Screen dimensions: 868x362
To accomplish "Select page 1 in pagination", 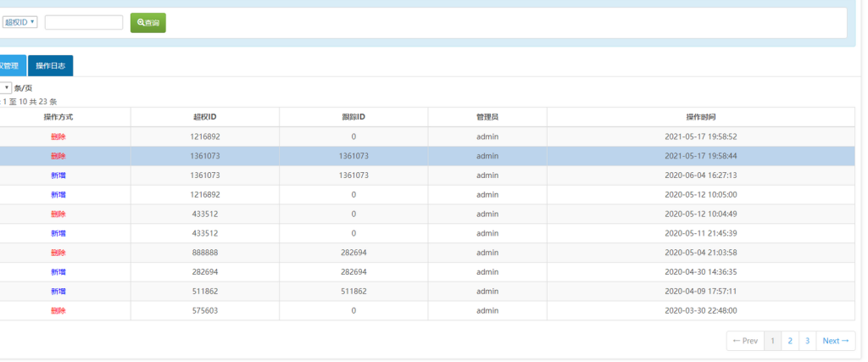I will [772, 341].
